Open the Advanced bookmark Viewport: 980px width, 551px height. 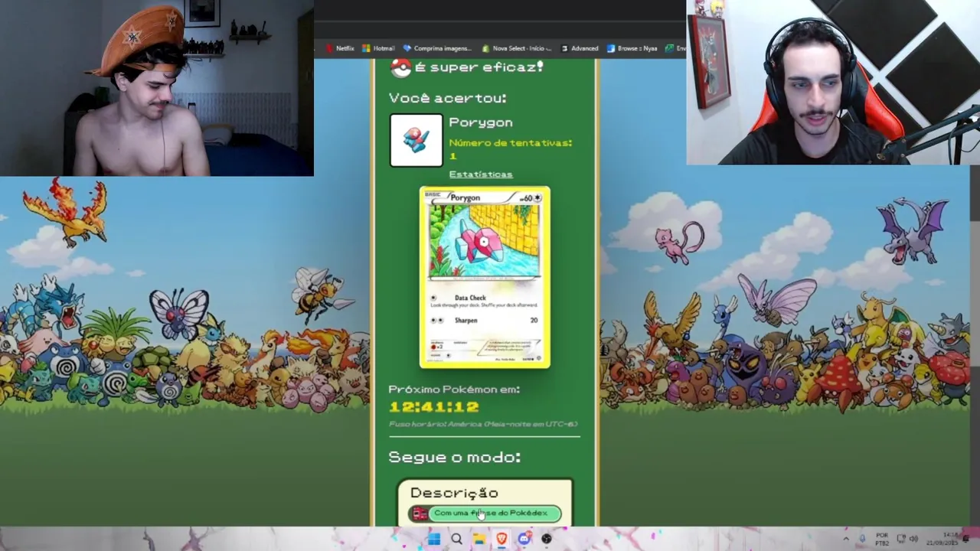click(580, 48)
